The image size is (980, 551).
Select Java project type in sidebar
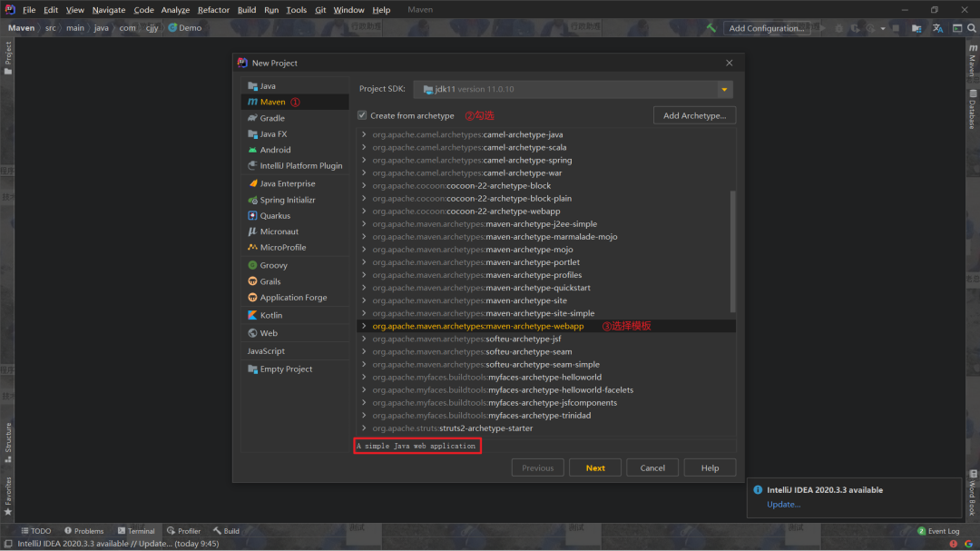pyautogui.click(x=294, y=85)
